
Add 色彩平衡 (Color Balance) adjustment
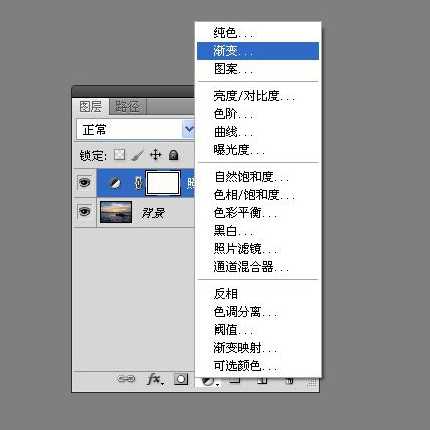tap(258, 213)
